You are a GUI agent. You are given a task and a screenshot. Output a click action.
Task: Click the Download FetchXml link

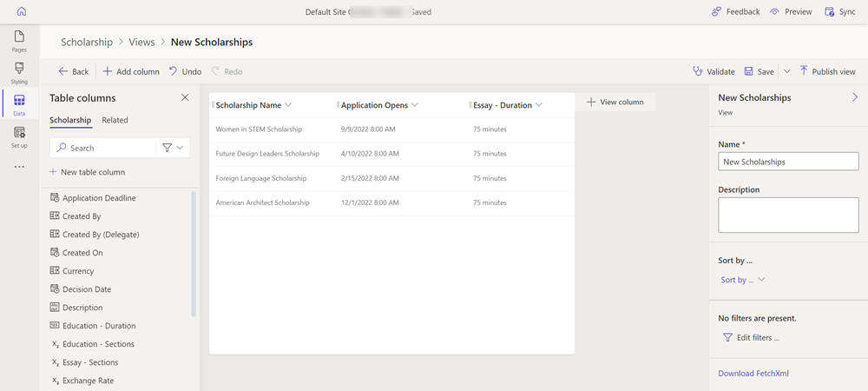[753, 374]
